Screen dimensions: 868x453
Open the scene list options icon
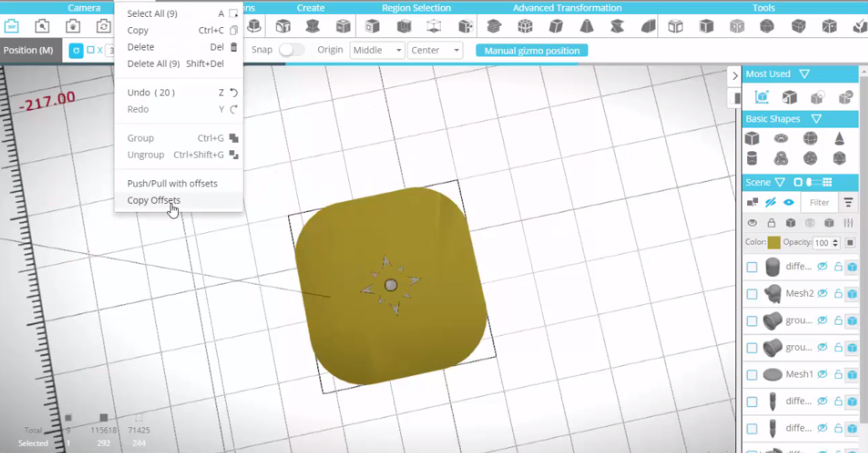(848, 203)
